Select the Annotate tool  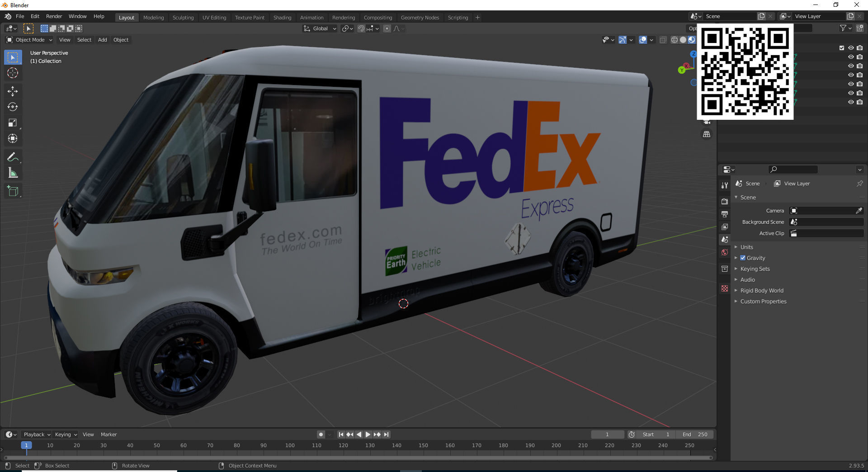tap(13, 157)
